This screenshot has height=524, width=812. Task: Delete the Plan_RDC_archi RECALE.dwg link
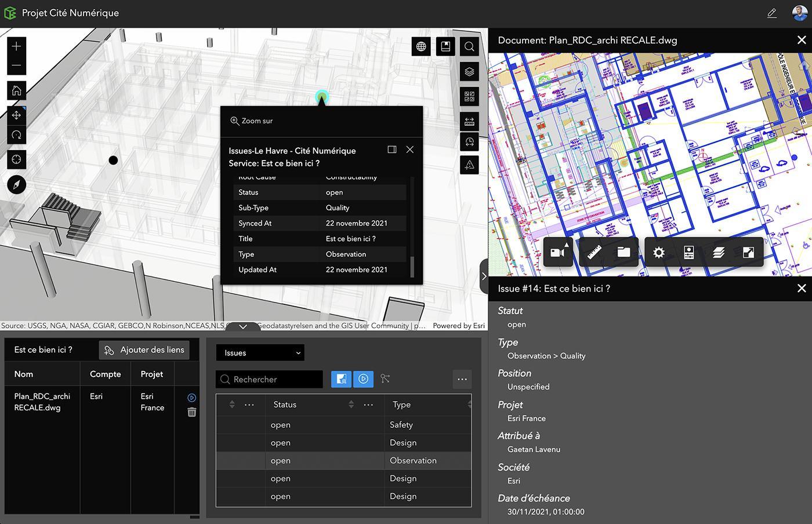point(192,412)
